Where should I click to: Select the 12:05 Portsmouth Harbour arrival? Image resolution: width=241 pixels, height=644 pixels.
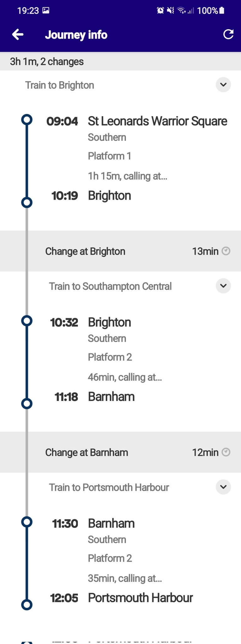(x=140, y=598)
